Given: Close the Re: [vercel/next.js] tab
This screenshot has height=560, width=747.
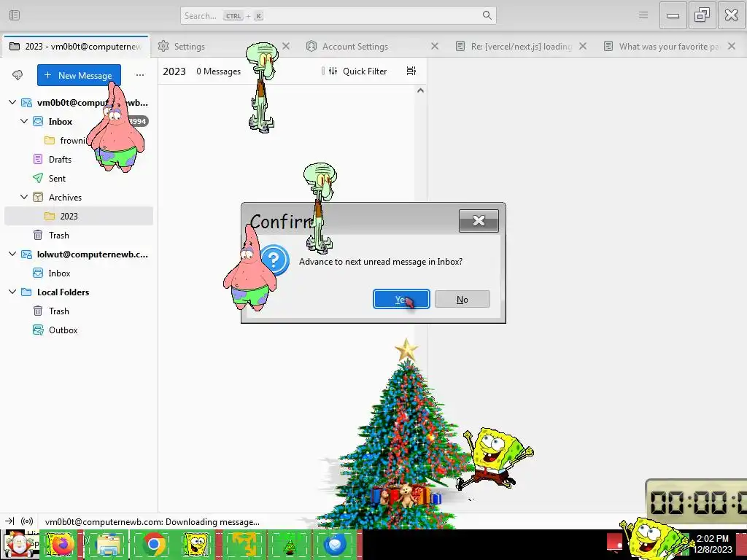Looking at the screenshot, I should click(x=583, y=46).
